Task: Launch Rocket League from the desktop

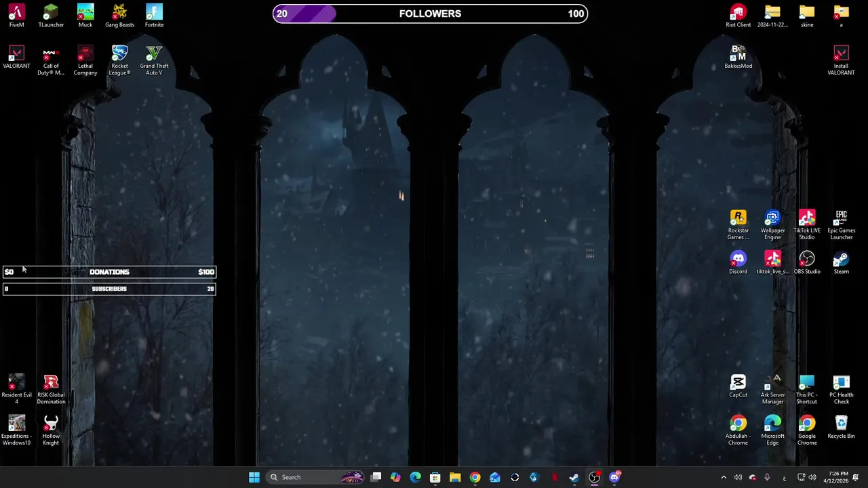Action: (x=119, y=61)
